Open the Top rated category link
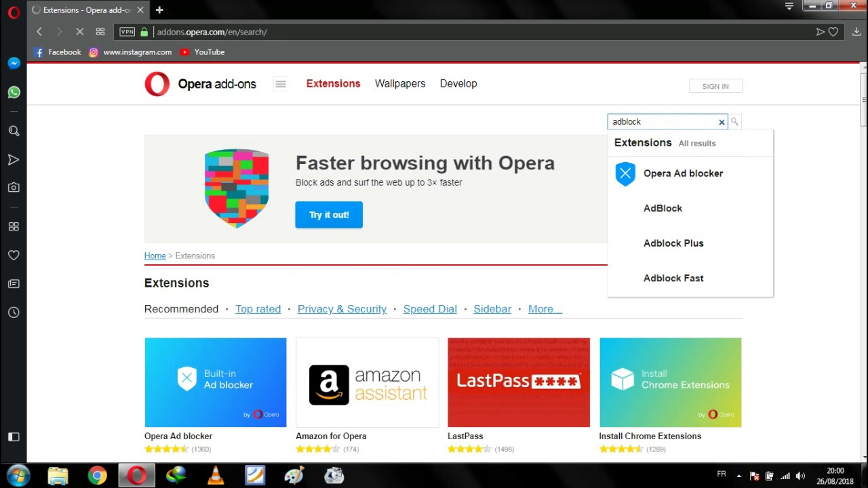Viewport: 868px width, 488px height. 258,309
